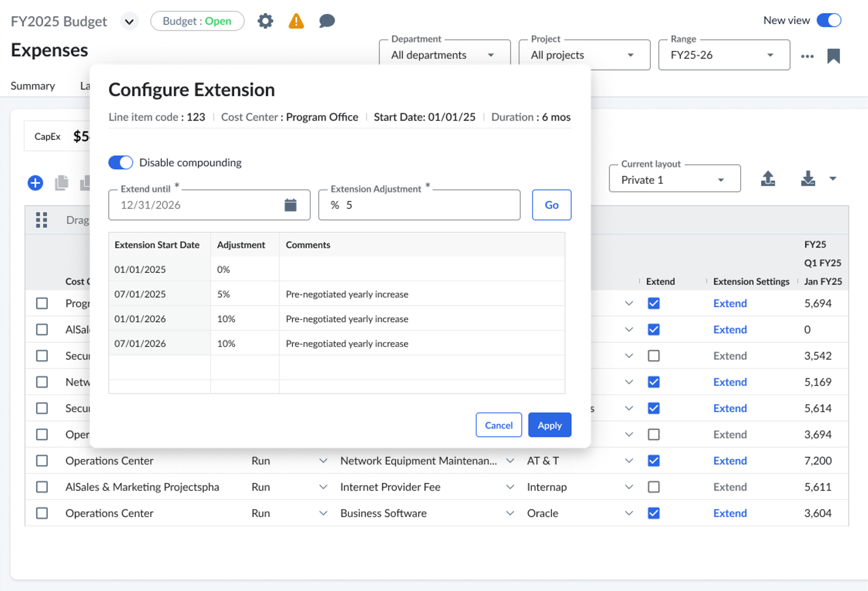The image size is (868, 591).
Task: Uncheck Extend checkbox in the 0 row
Action: coord(654,329)
